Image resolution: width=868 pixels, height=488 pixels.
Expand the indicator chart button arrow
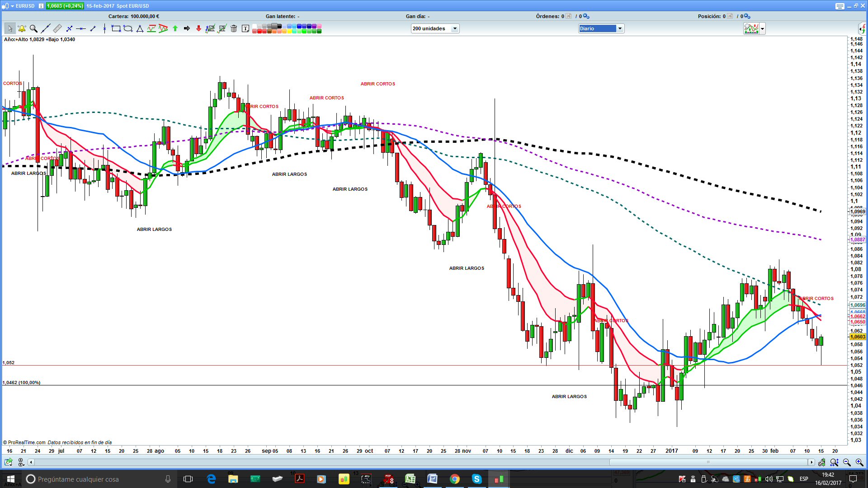[763, 29]
